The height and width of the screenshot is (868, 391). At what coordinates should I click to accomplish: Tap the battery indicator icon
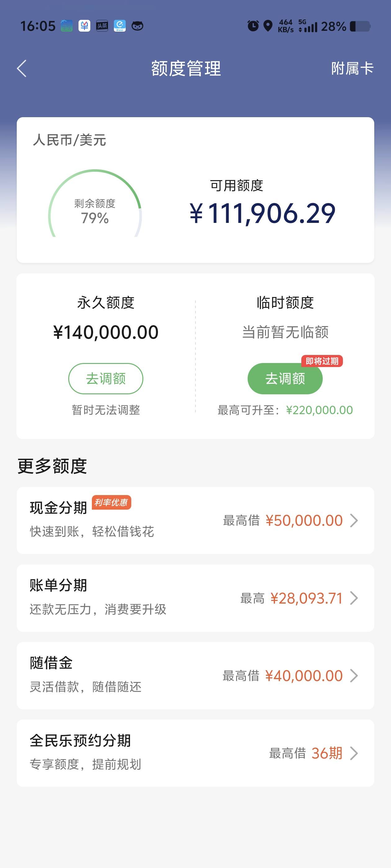pyautogui.click(x=360, y=26)
